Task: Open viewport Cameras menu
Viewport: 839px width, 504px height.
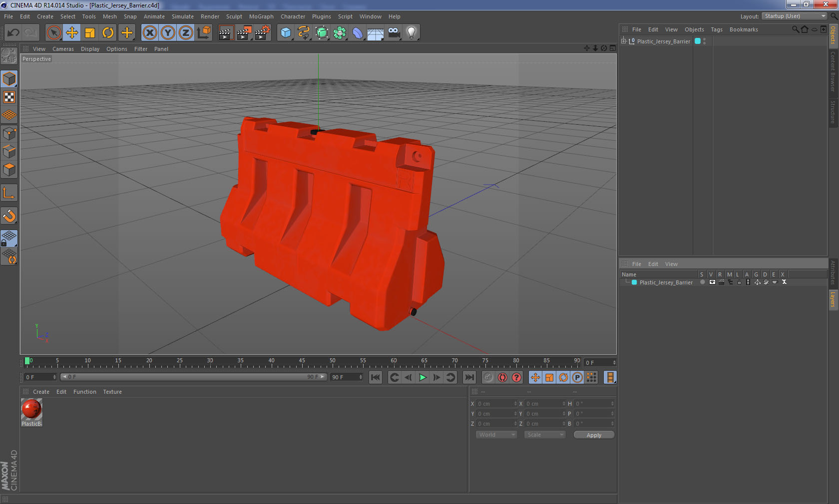Action: coord(63,49)
